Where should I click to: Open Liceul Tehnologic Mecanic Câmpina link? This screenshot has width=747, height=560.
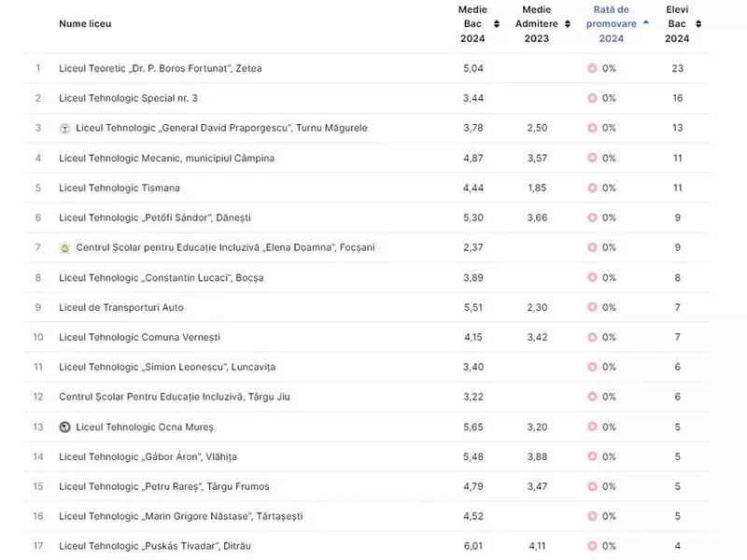coord(166,158)
